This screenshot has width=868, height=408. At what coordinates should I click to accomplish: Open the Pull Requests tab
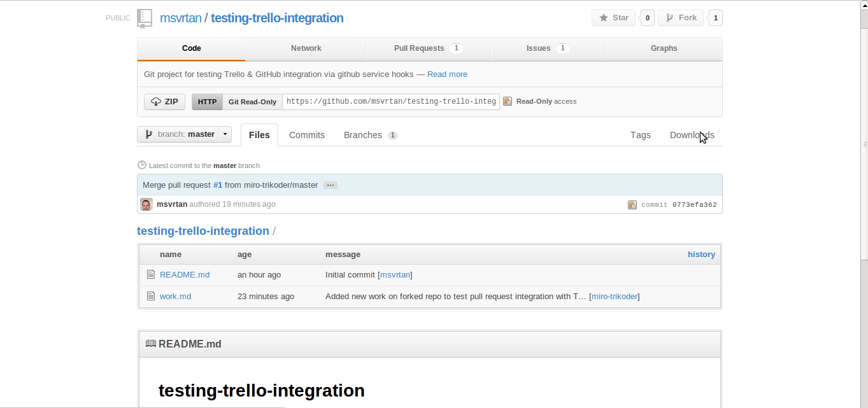click(428, 48)
